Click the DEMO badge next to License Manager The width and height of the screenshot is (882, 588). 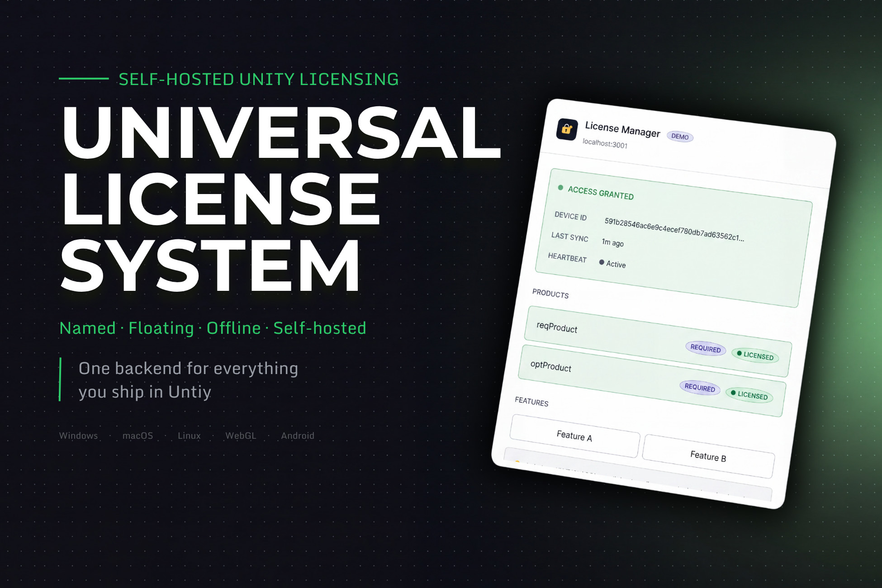[x=680, y=137]
